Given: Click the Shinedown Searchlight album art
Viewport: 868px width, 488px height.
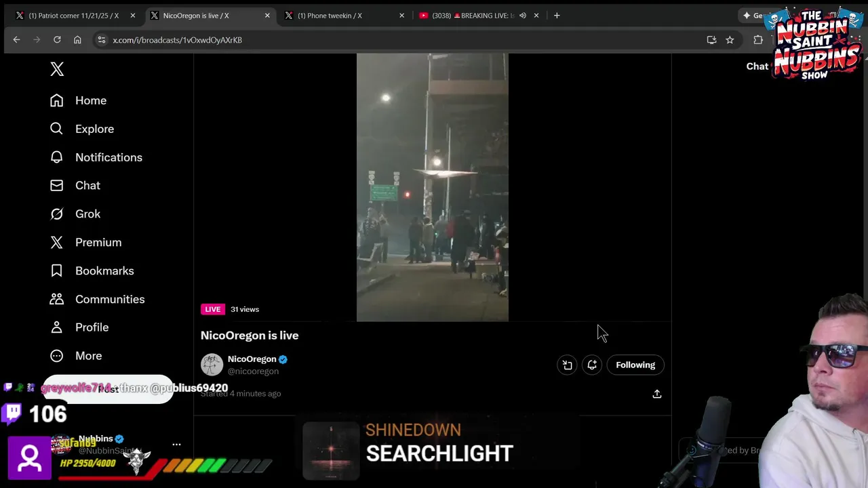Looking at the screenshot, I should [x=331, y=451].
